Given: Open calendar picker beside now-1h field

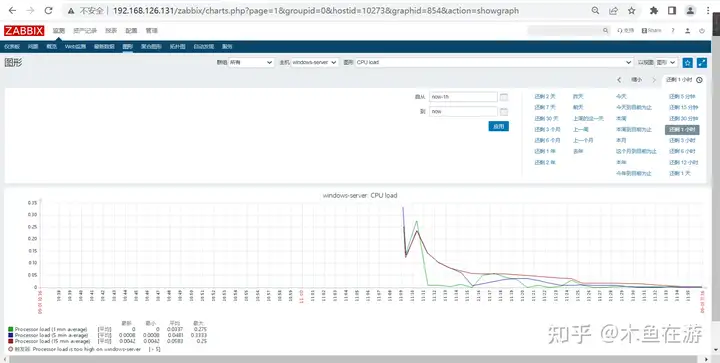Looking at the screenshot, I should [504, 97].
